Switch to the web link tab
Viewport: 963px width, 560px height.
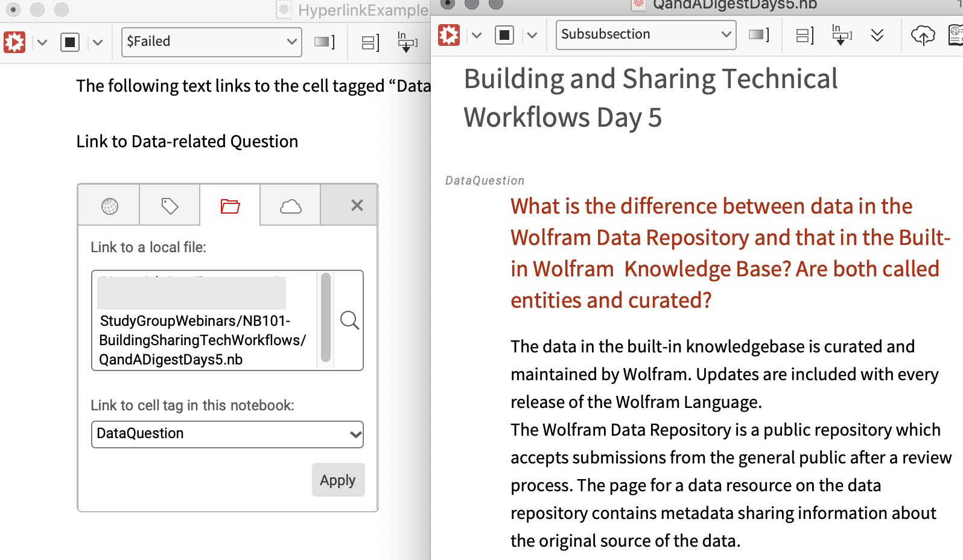point(109,206)
